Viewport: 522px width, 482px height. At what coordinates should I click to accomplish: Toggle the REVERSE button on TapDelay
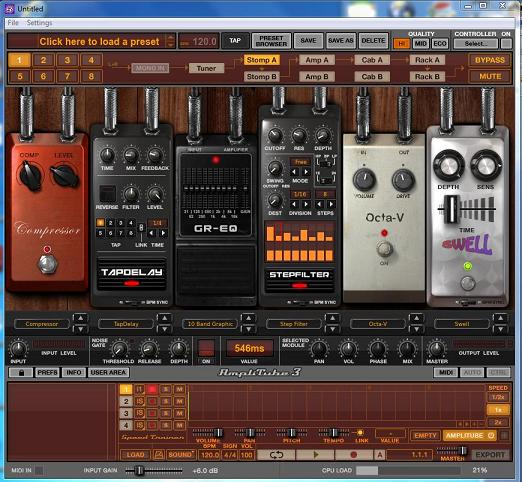[x=107, y=193]
